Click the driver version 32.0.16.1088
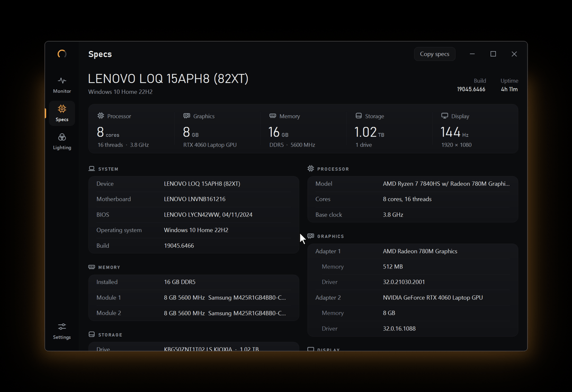Screen dimensions: 572x392 399,328
